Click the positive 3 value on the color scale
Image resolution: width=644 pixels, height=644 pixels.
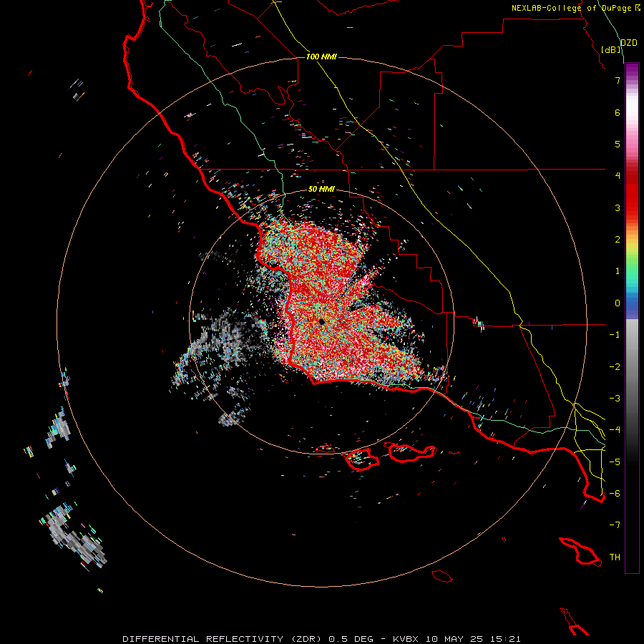[618, 208]
